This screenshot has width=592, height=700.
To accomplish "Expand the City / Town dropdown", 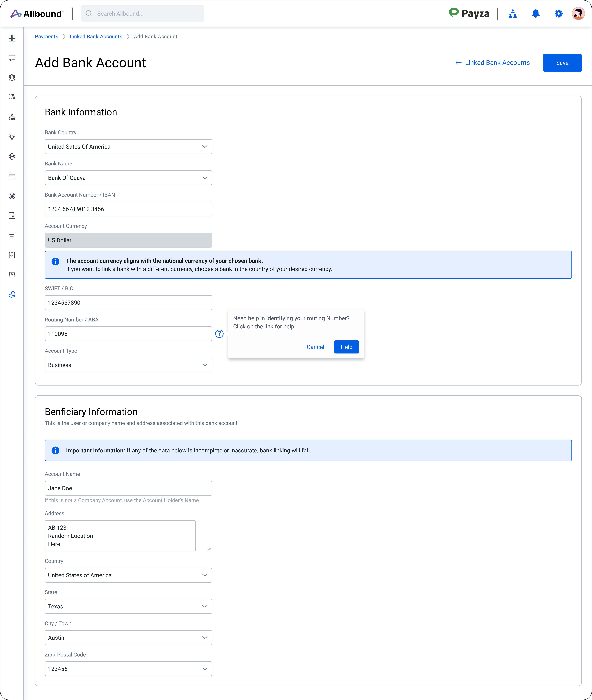I will click(x=128, y=638).
